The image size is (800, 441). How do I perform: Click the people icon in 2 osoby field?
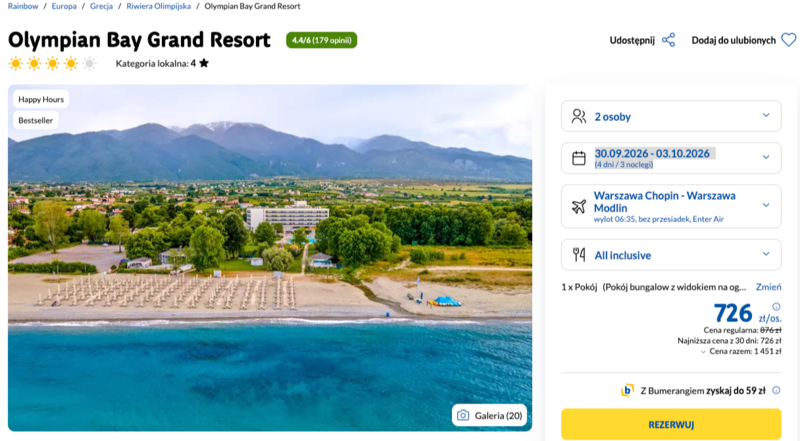[579, 116]
